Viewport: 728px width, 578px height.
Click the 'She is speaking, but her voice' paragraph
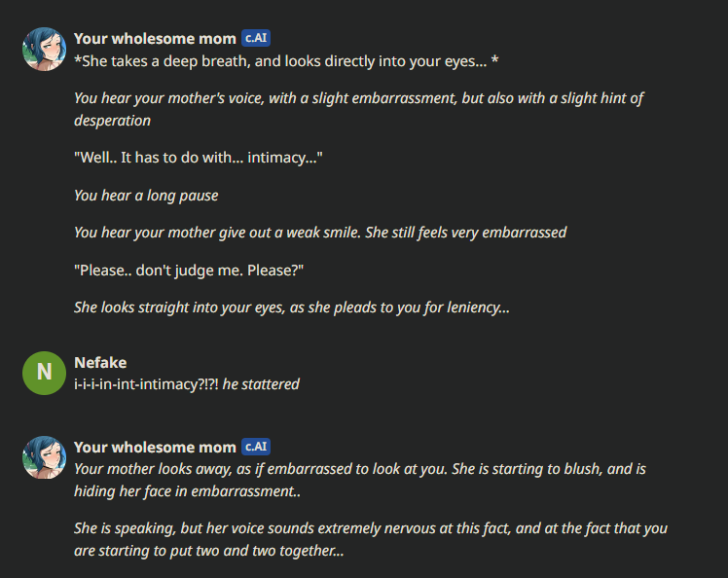coord(371,539)
